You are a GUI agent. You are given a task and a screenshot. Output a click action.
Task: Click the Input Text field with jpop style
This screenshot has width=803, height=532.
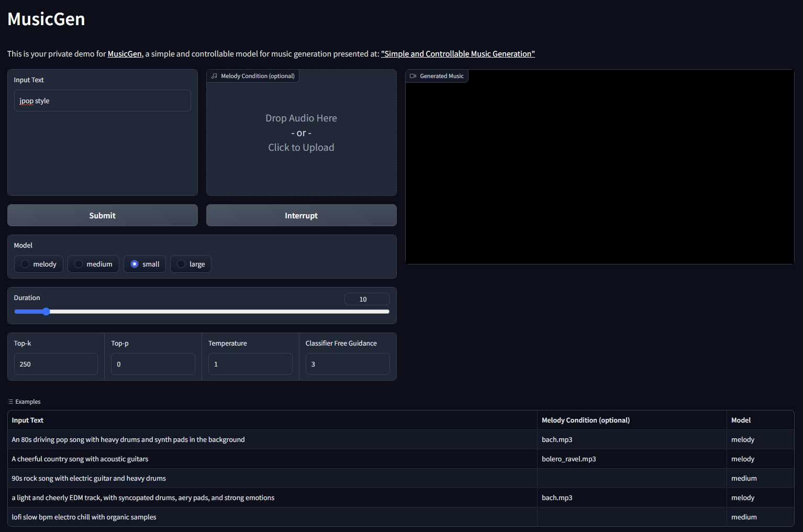pyautogui.click(x=102, y=101)
